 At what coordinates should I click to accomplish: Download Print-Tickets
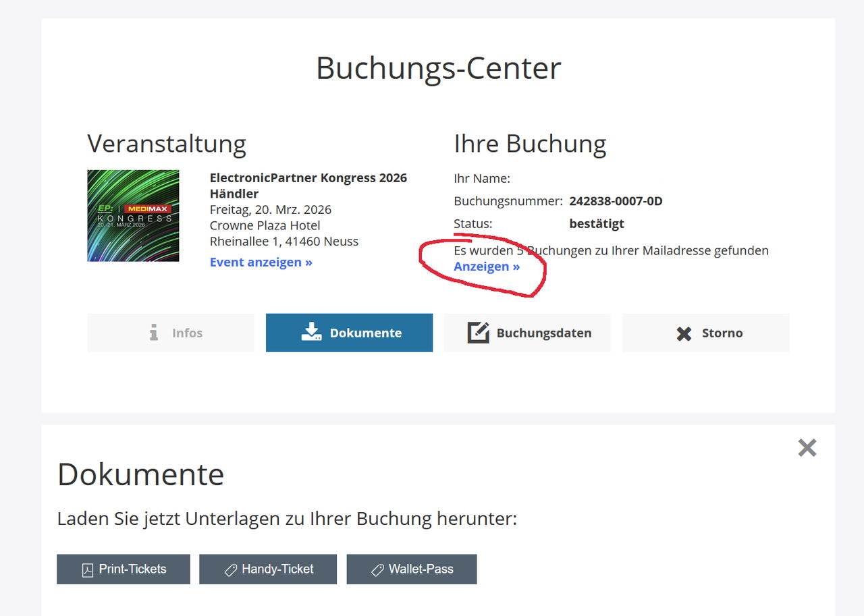coord(124,569)
